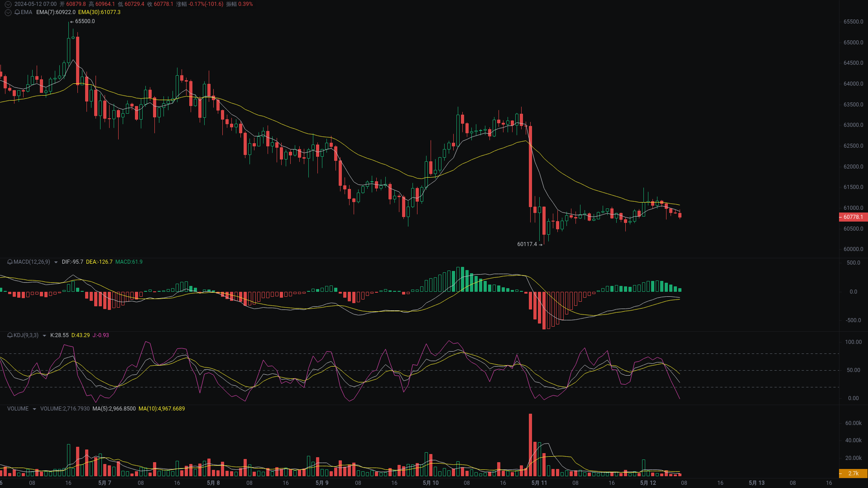
Task: Click the 低 60729.4 low price
Action: click(131, 4)
